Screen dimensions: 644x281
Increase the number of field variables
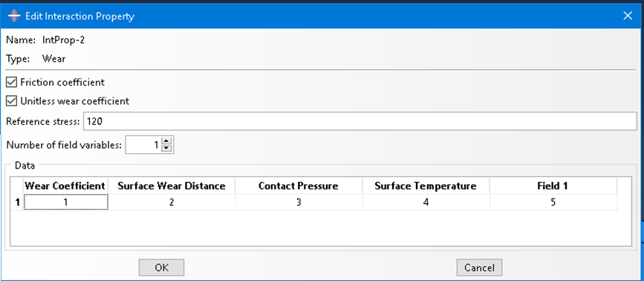click(166, 140)
